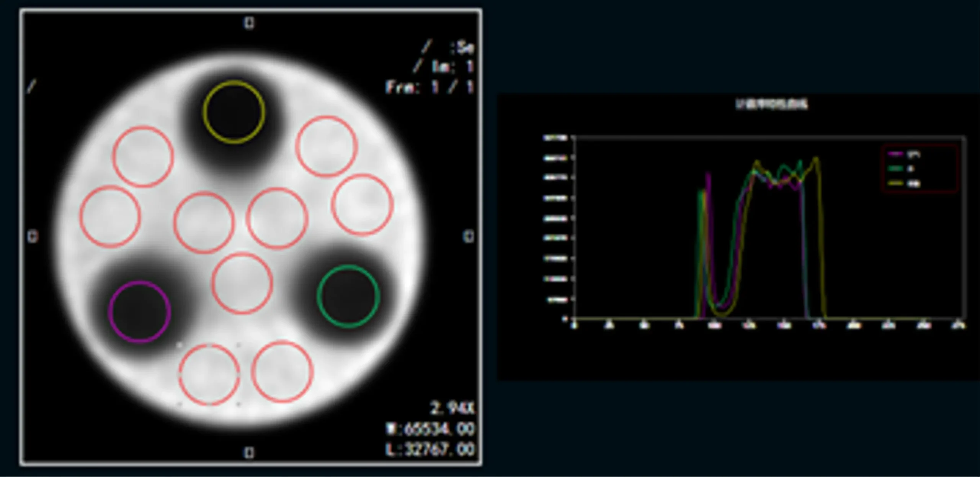Click the pink ROI circle showing selection handles
The width and height of the screenshot is (980, 477).
(x=209, y=374)
